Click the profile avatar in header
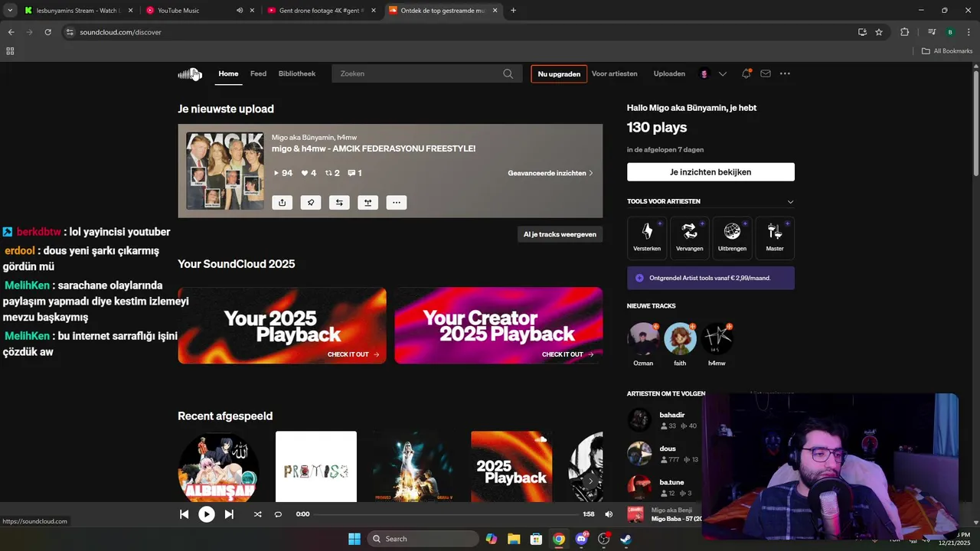 pyautogui.click(x=704, y=74)
